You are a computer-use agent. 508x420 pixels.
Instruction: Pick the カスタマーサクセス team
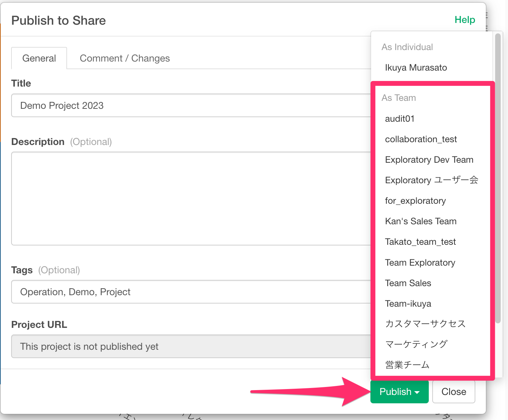click(425, 324)
